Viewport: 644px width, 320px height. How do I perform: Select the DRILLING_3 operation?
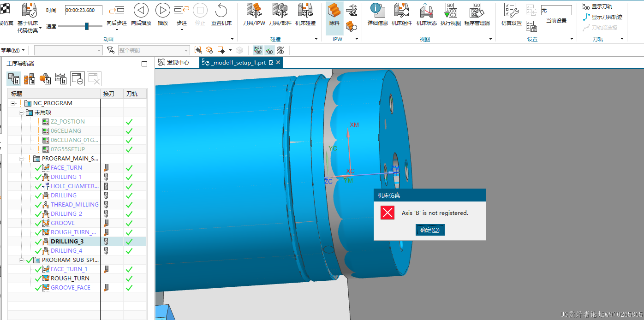point(67,242)
